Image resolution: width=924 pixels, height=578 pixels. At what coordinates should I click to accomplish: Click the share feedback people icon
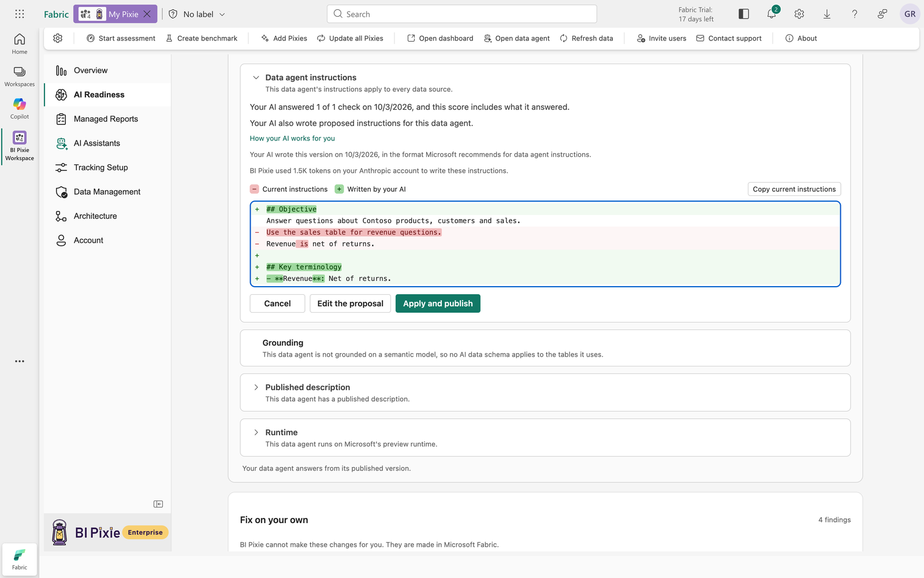tap(882, 14)
